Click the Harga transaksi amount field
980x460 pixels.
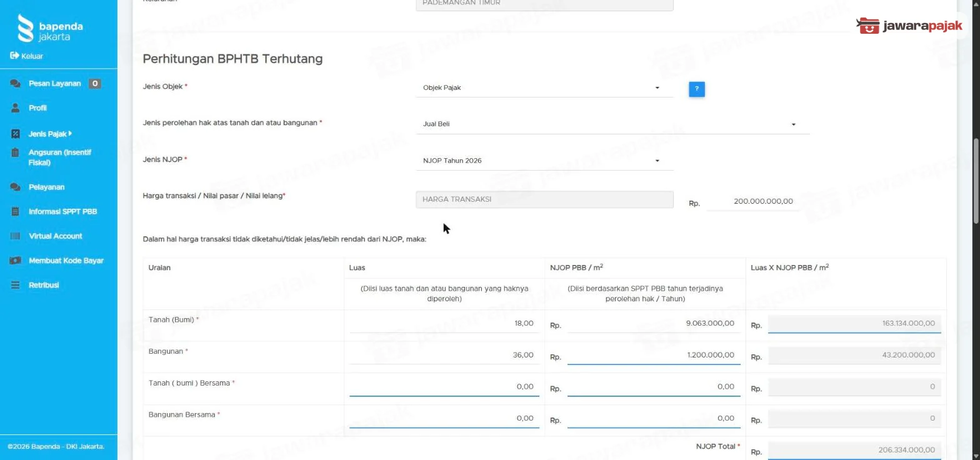[753, 202]
